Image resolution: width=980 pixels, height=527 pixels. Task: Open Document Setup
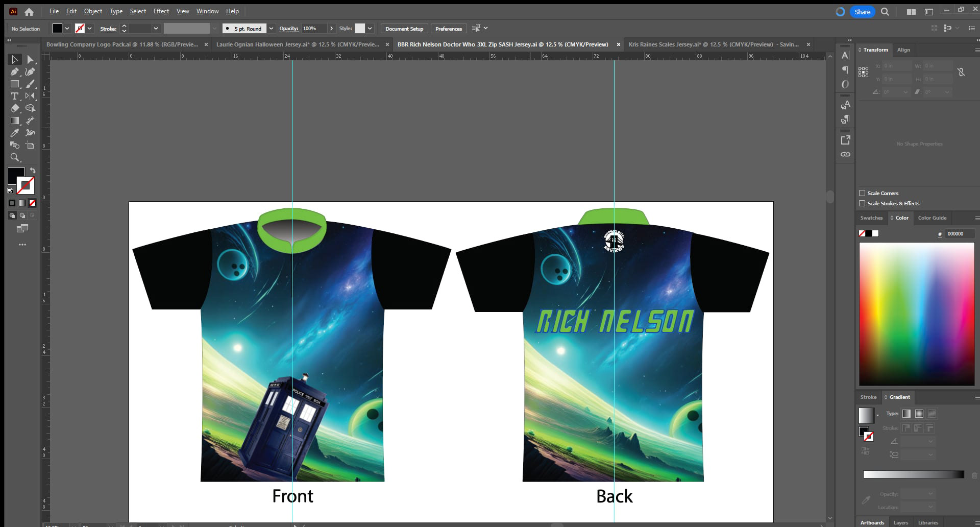point(404,29)
